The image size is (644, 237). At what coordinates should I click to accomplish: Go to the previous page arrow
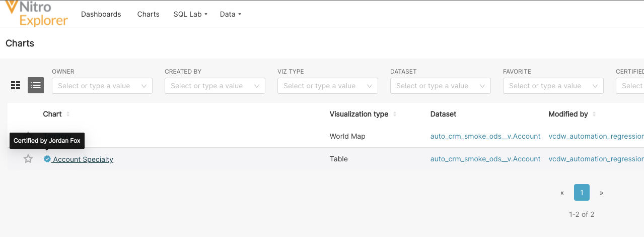562,193
